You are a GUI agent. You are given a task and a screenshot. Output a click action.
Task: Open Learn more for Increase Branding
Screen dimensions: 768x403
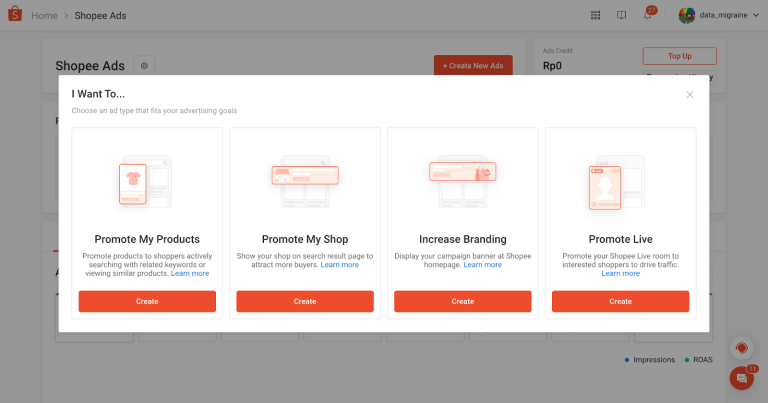coord(483,265)
